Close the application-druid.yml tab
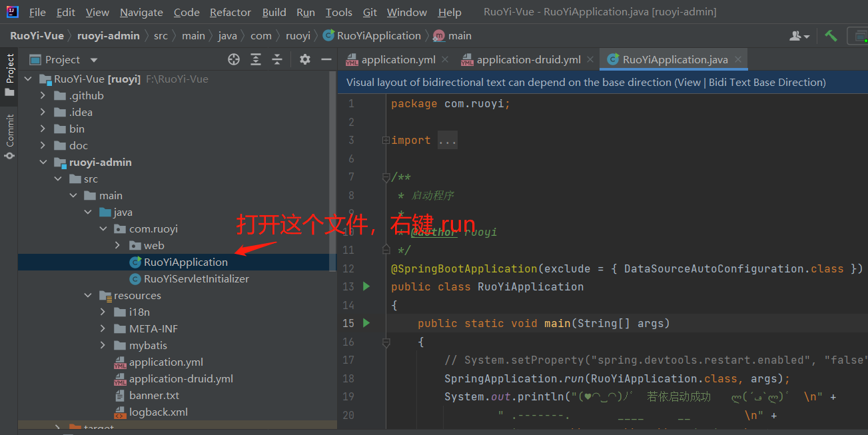The height and width of the screenshot is (435, 868). (590, 59)
